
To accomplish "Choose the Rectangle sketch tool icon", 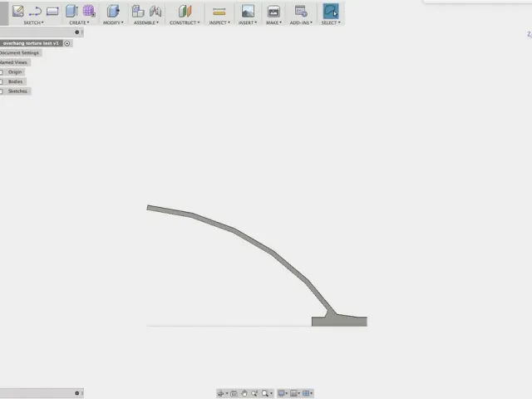I will point(52,12).
